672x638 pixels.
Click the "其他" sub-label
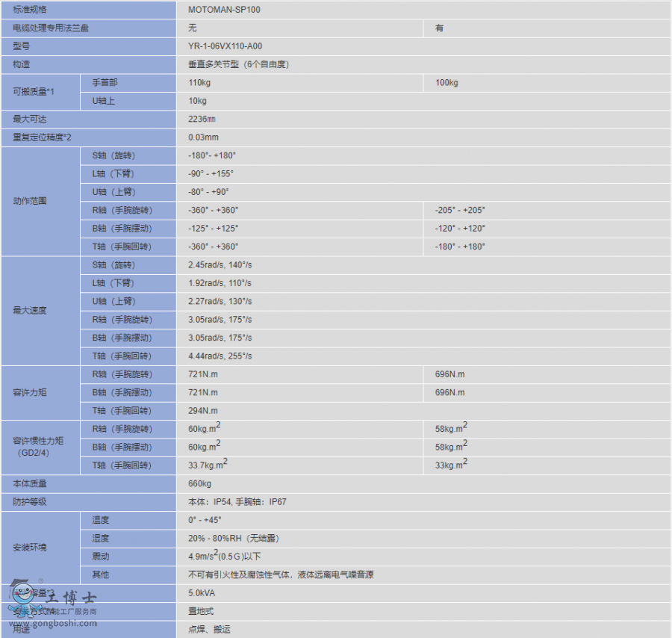click(101, 574)
